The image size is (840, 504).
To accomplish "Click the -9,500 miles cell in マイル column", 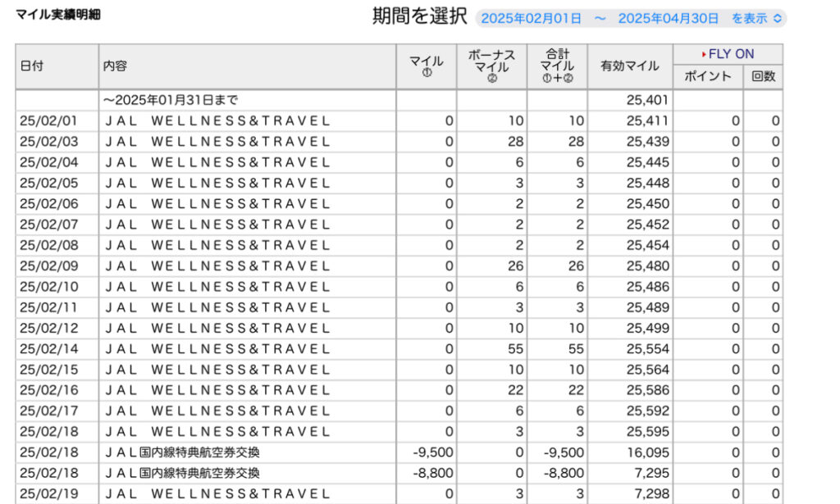I will (x=433, y=452).
